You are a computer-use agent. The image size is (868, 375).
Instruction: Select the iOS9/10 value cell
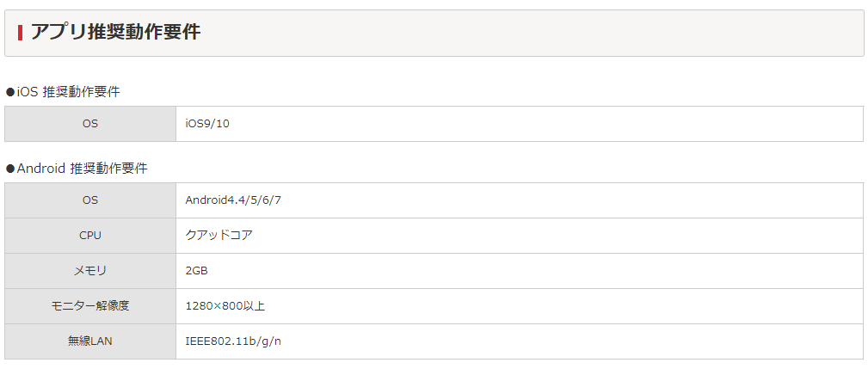pos(520,124)
